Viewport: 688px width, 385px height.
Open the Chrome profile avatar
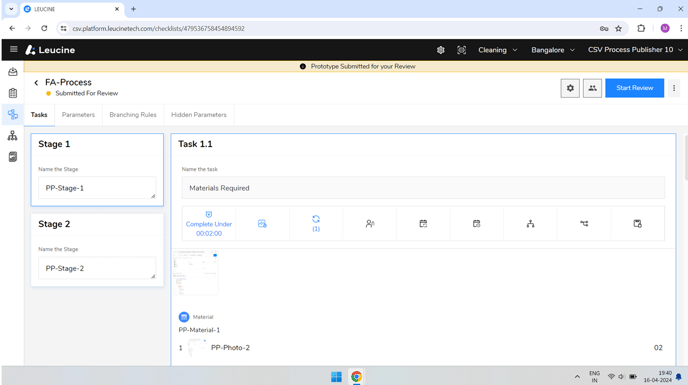[665, 29]
